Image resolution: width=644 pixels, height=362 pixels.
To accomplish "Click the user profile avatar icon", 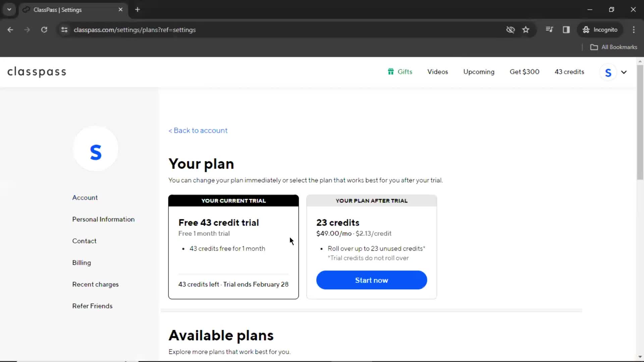I will coord(609,72).
